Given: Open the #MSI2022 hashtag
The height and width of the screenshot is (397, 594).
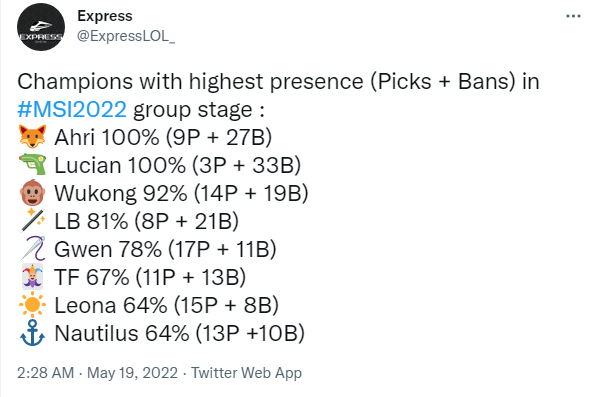Looking at the screenshot, I should pyautogui.click(x=72, y=109).
